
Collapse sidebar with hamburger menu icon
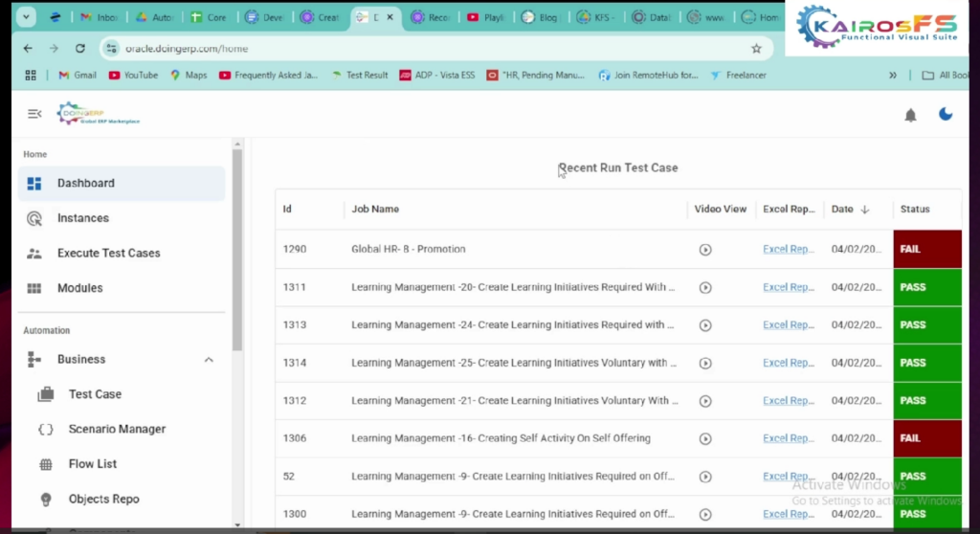pyautogui.click(x=34, y=114)
